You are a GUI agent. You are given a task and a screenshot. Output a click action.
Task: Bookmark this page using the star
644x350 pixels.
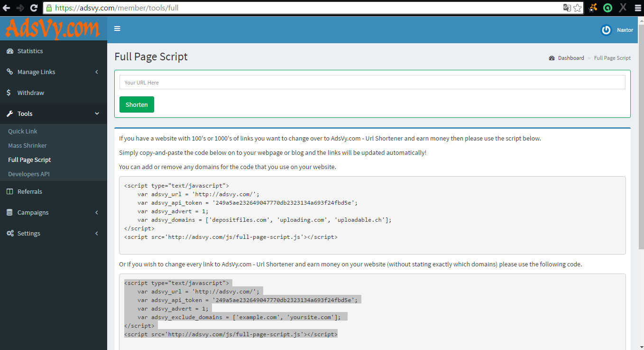tap(577, 8)
